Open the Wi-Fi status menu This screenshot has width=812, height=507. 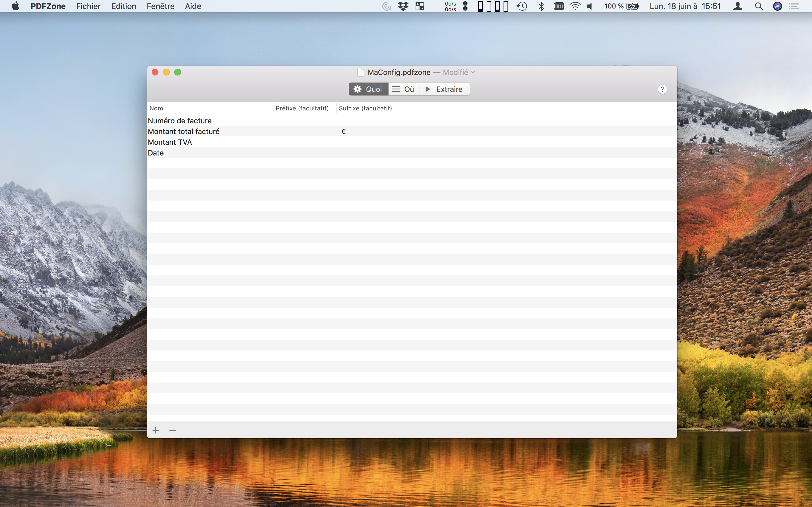tap(575, 6)
